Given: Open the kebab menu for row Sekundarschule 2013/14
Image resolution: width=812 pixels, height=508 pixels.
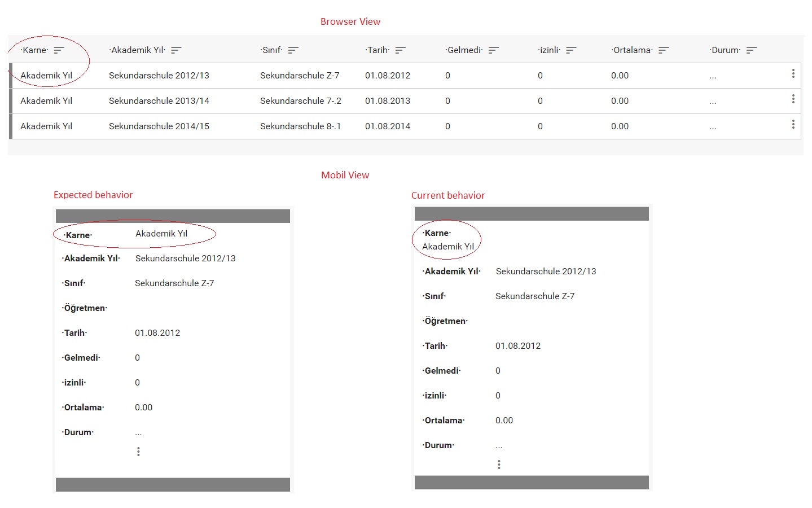Looking at the screenshot, I should pyautogui.click(x=793, y=99).
